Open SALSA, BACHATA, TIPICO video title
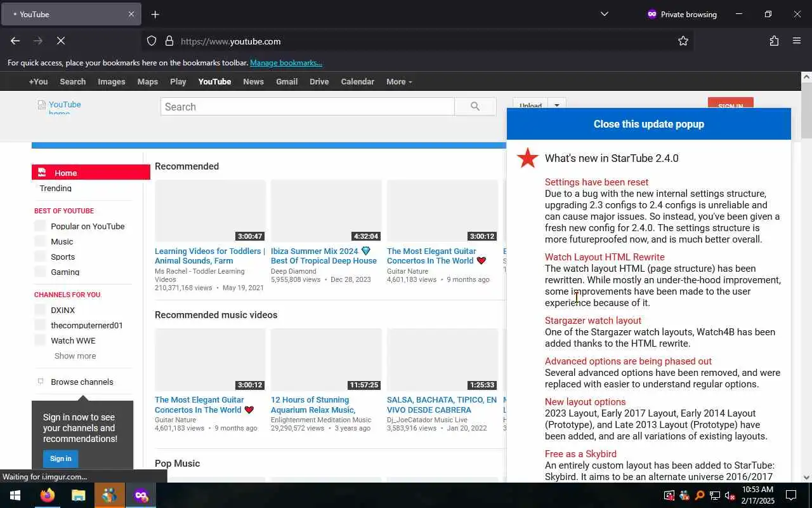The image size is (812, 508). tap(442, 404)
